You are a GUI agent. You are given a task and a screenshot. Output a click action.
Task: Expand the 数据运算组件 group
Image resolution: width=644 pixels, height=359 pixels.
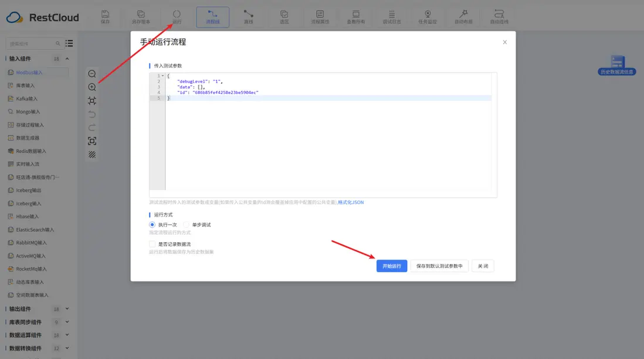pos(67,335)
